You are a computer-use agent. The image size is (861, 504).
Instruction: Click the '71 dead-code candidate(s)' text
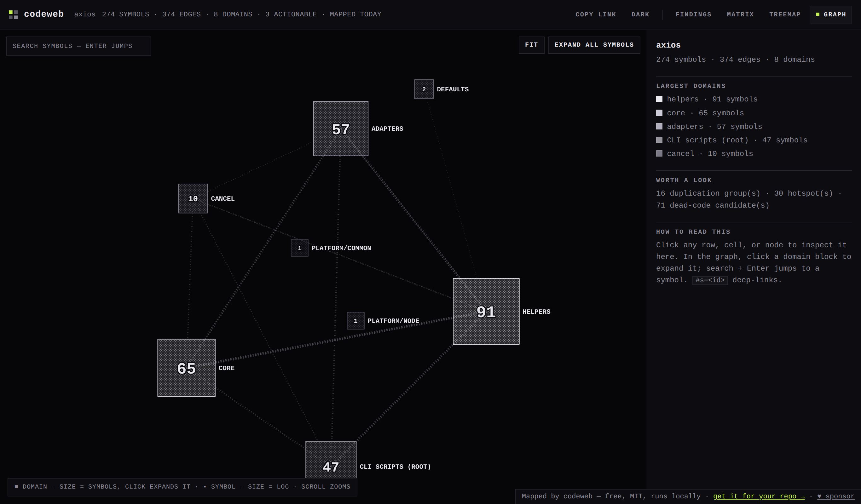coord(713,205)
